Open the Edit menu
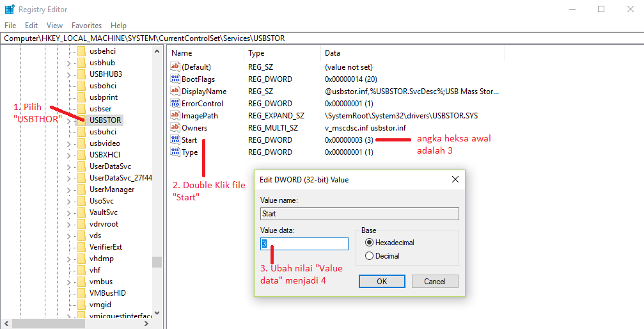The image size is (644, 329). (31, 26)
